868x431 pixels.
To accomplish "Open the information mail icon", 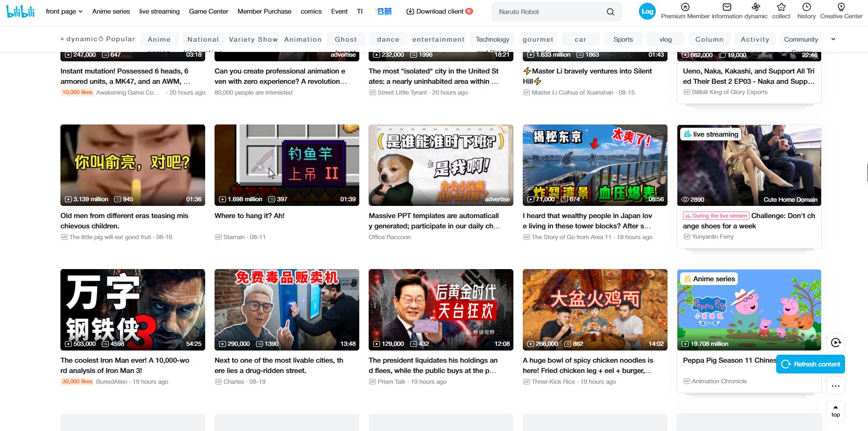I will pyautogui.click(x=727, y=7).
